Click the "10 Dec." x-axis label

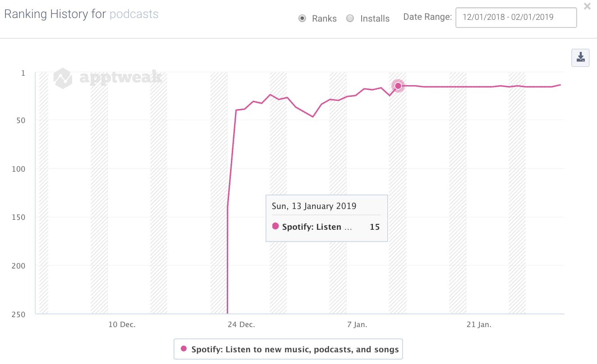[122, 324]
